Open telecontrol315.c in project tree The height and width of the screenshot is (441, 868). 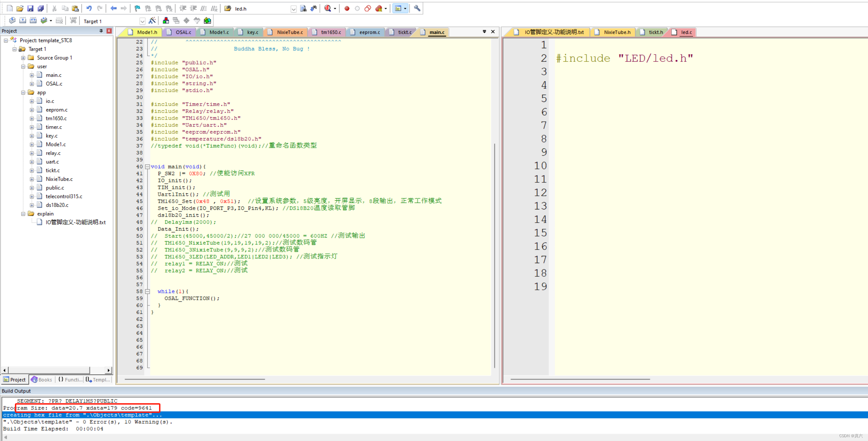[64, 196]
